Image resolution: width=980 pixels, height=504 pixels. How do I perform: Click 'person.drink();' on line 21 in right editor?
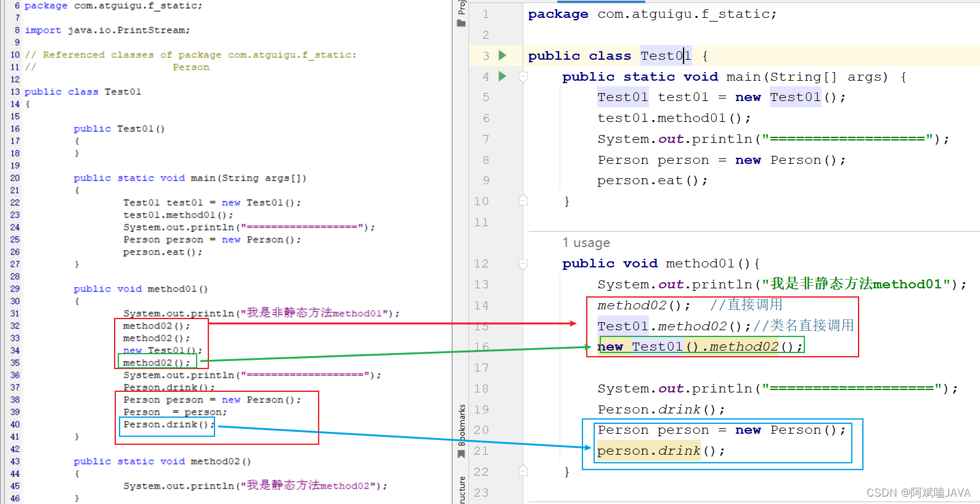coord(661,451)
